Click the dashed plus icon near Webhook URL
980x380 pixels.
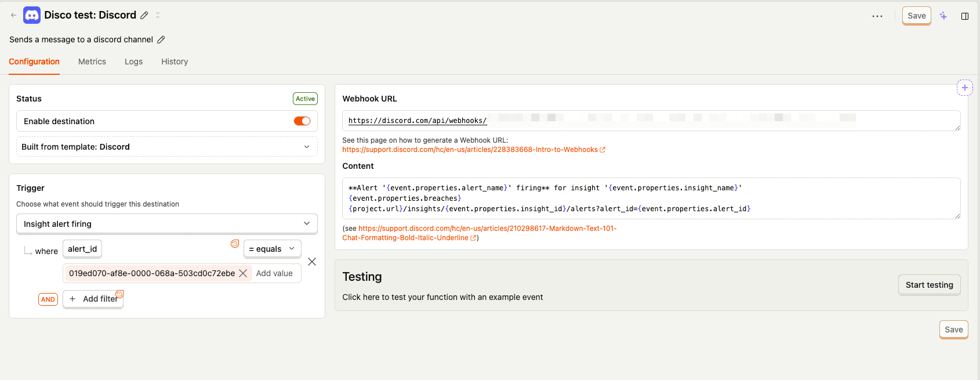pos(965,88)
